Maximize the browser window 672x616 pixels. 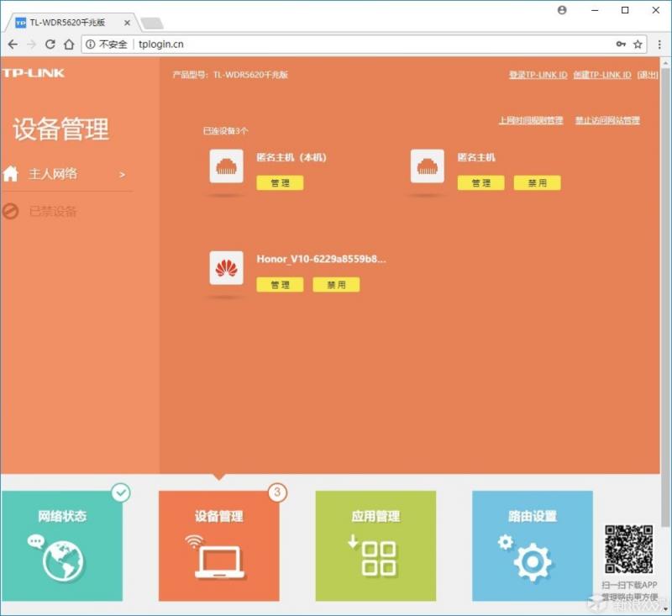pos(625,10)
